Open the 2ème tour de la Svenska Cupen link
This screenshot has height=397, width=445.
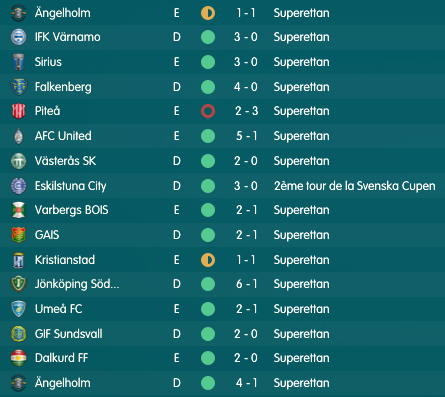click(x=355, y=186)
